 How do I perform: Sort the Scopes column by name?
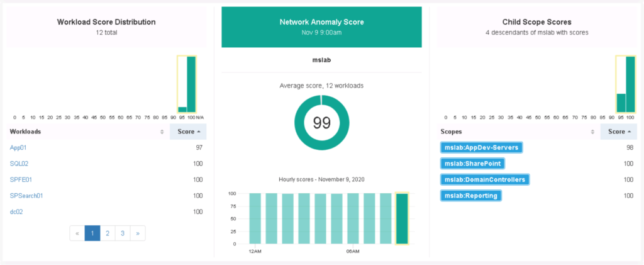coord(518,132)
